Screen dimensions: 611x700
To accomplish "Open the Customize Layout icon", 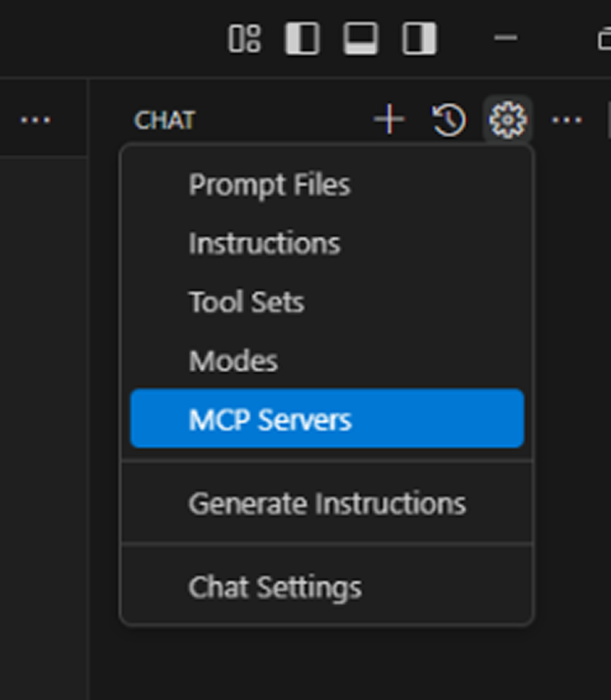I will [244, 39].
